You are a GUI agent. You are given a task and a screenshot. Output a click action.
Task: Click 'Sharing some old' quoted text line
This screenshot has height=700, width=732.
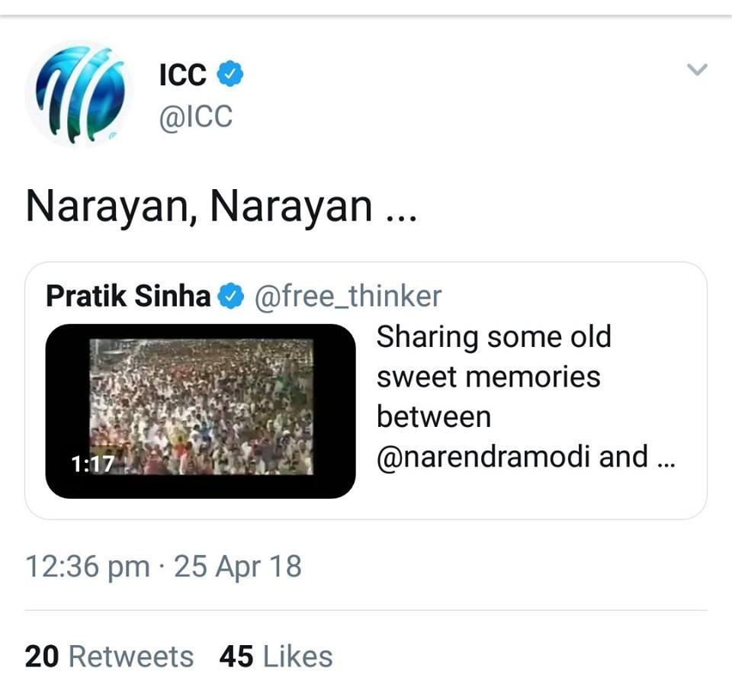click(x=493, y=336)
